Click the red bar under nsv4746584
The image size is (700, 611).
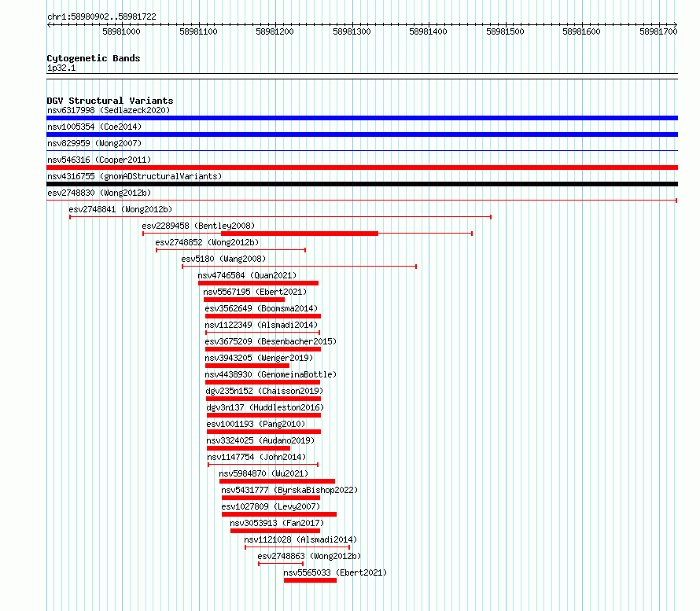[x=259, y=283]
